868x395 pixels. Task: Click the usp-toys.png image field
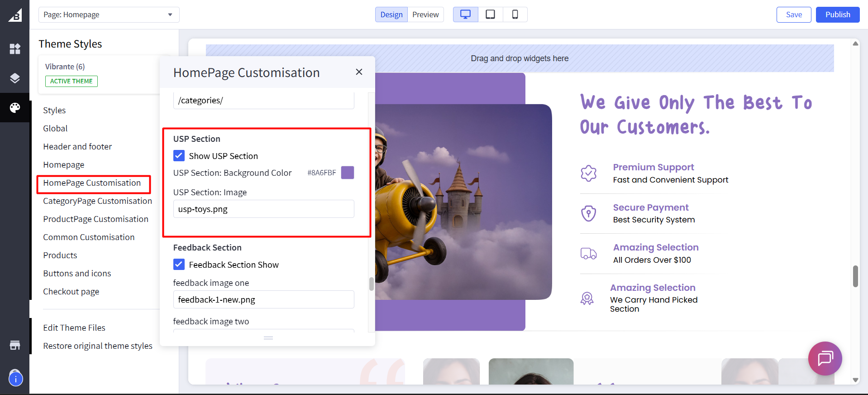click(264, 209)
